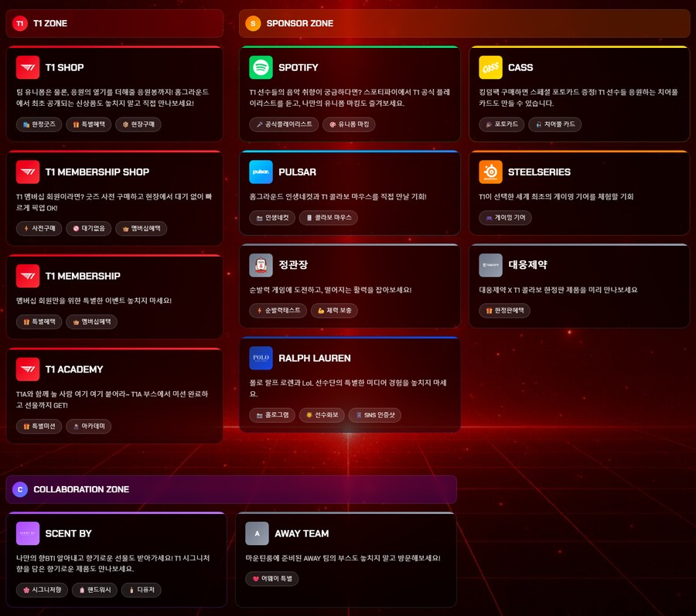This screenshot has height=616, width=696.
Task: Select the T1 ZONE section header
Action: click(114, 23)
